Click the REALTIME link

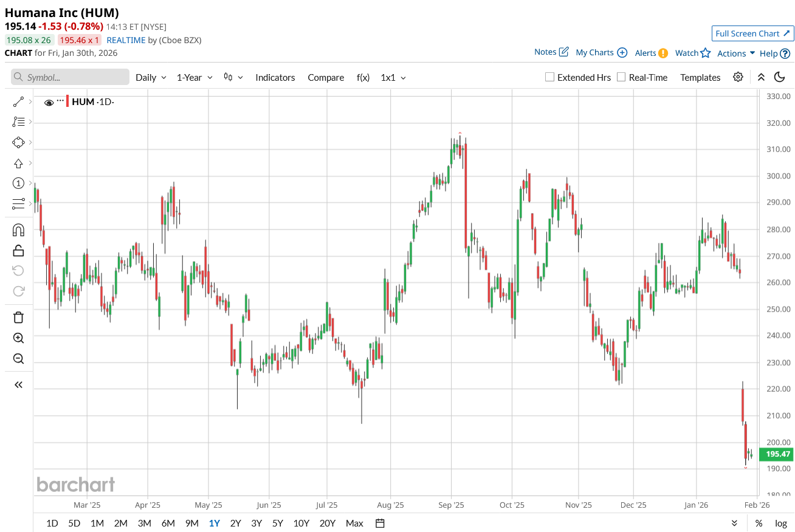click(126, 40)
